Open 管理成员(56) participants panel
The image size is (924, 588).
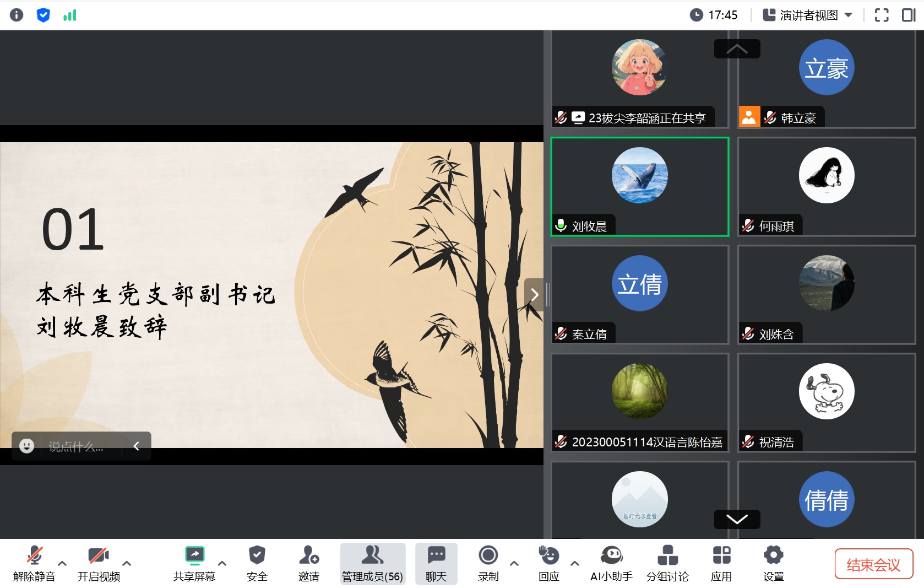click(372, 563)
